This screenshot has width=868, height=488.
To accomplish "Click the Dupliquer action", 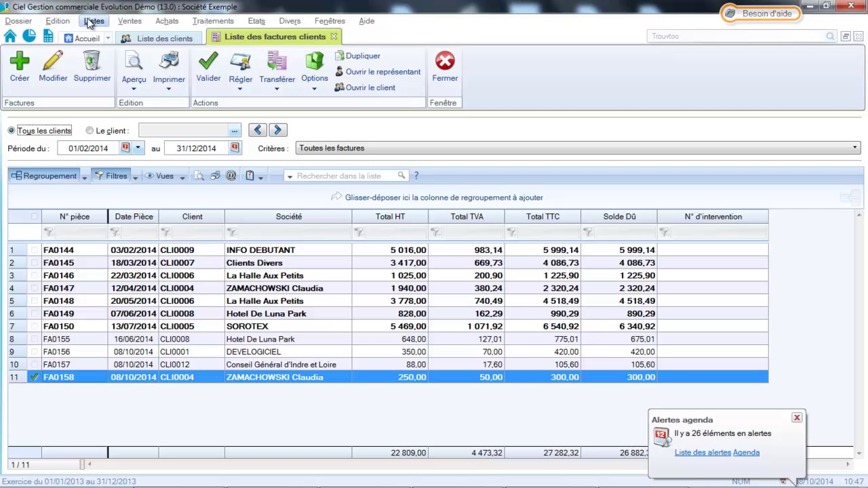I will (x=362, y=56).
